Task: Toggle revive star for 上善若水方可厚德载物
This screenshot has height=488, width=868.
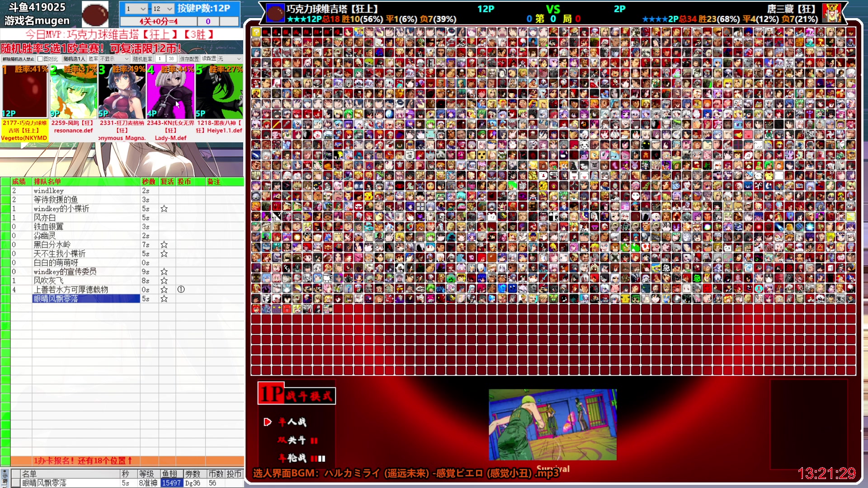Action: click(164, 290)
